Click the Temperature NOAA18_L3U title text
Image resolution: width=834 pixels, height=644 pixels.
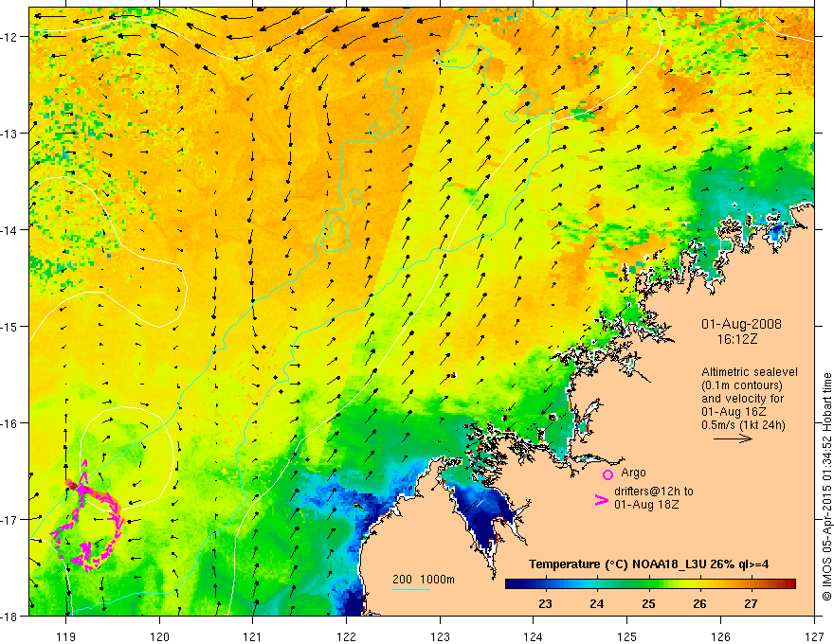coord(648,564)
